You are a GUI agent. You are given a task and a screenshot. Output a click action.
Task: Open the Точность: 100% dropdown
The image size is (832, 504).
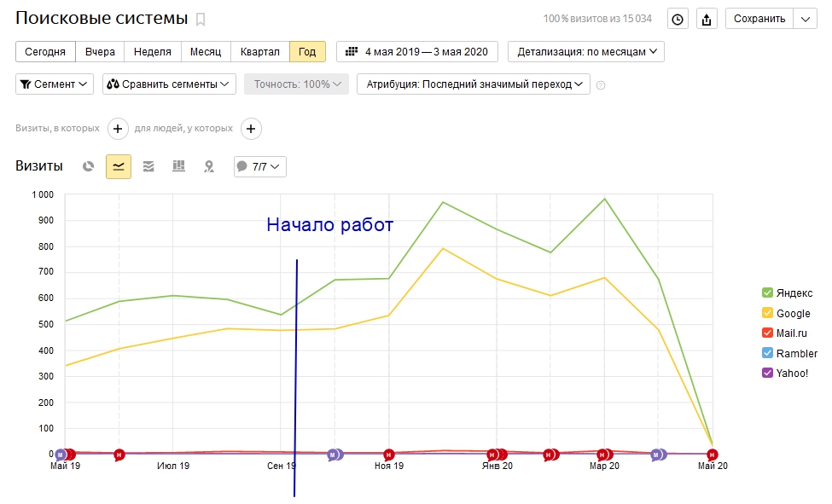point(296,84)
